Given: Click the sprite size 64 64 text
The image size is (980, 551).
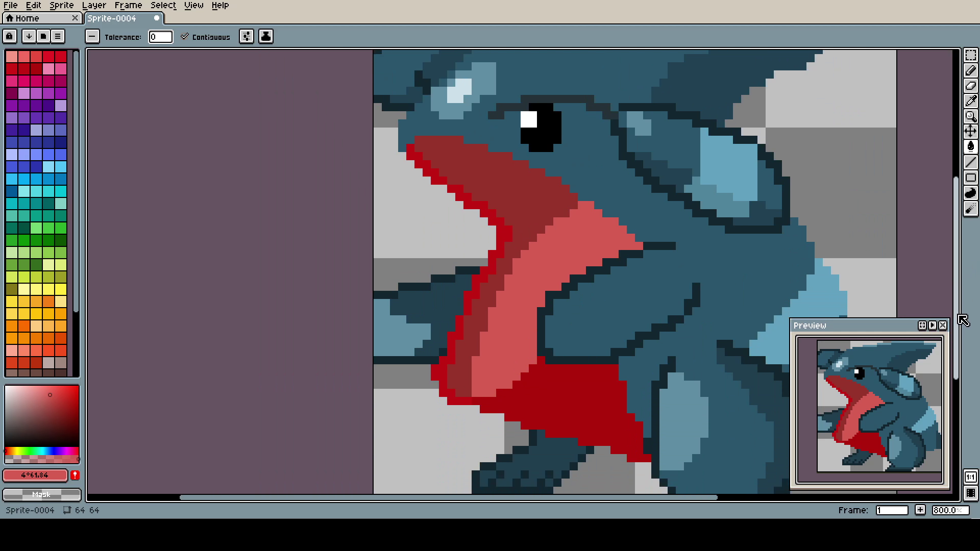Looking at the screenshot, I should [87, 510].
